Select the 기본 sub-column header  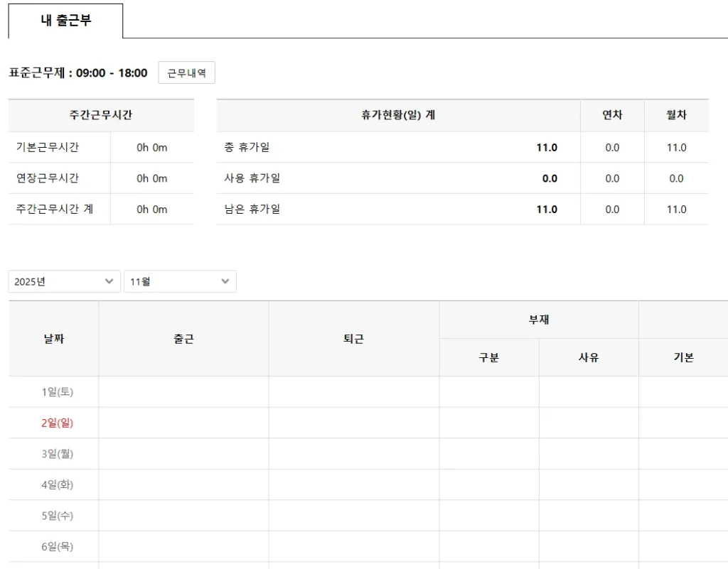(683, 357)
